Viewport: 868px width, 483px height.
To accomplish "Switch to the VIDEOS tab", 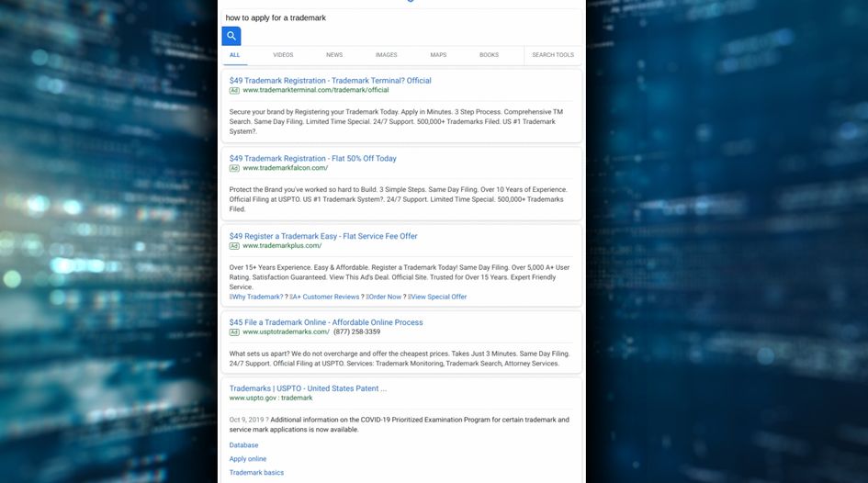I will (283, 55).
